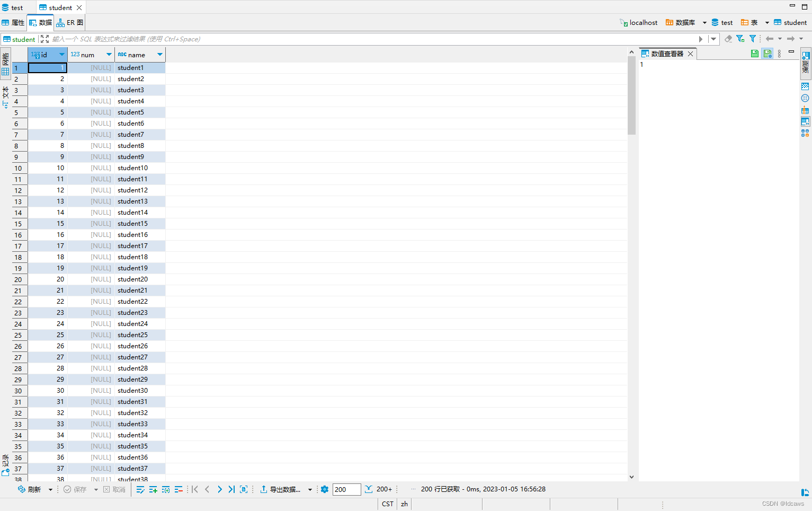This screenshot has width=812, height=511.
Task: Go to next row with right chevron
Action: [219, 489]
